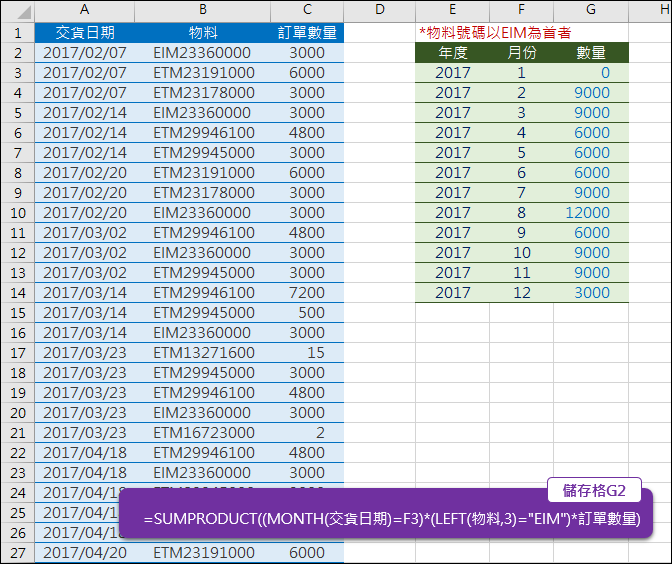Click the 物料 header cell
The width and height of the screenshot is (672, 564).
point(203,33)
